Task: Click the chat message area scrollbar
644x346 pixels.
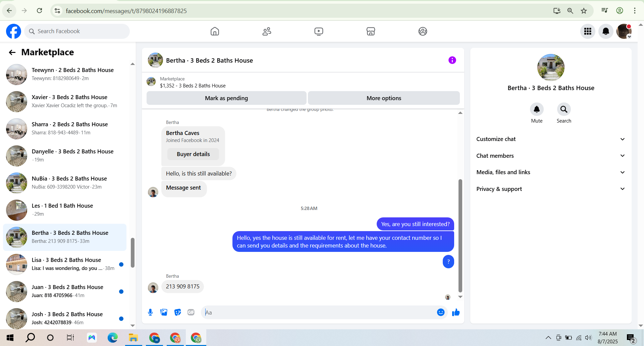Action: pyautogui.click(x=460, y=236)
